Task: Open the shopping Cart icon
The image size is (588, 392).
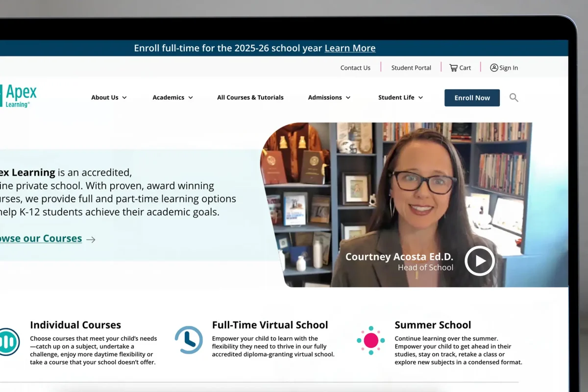Action: pyautogui.click(x=454, y=68)
